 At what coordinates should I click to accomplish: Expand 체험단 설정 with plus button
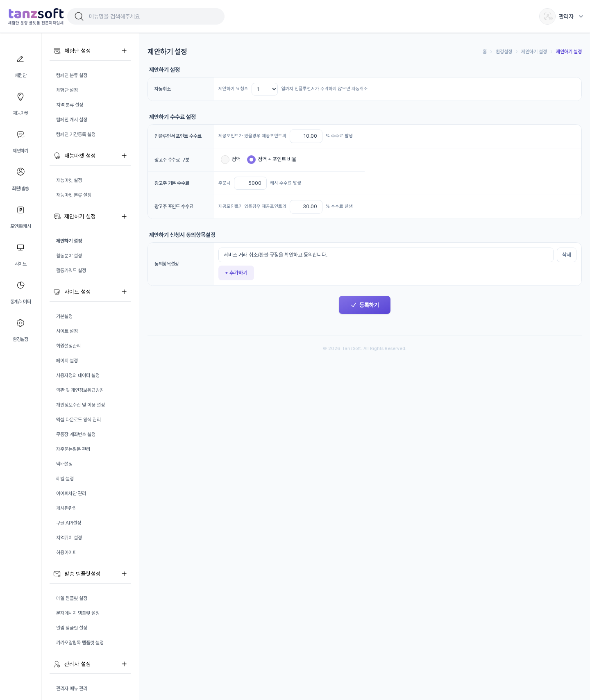(124, 51)
